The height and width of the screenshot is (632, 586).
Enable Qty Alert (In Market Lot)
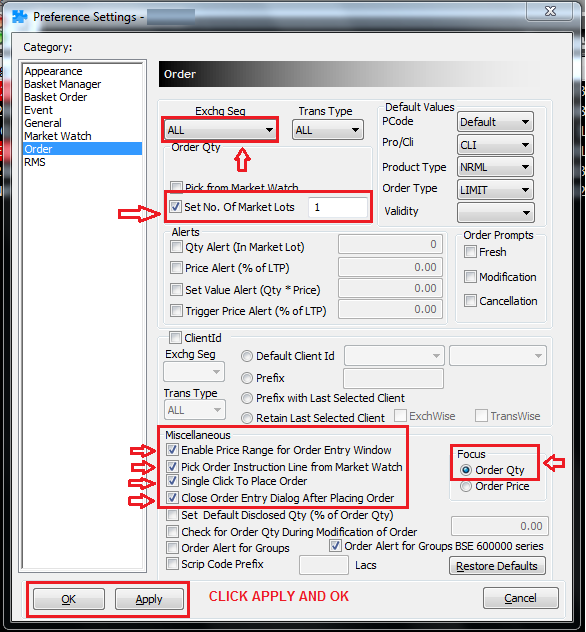pyautogui.click(x=176, y=246)
